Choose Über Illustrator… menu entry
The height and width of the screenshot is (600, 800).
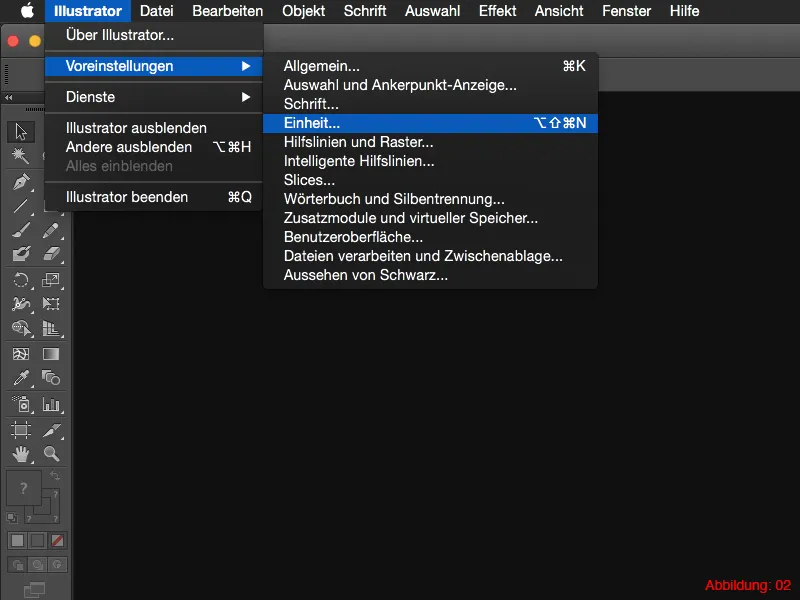pyautogui.click(x=154, y=35)
